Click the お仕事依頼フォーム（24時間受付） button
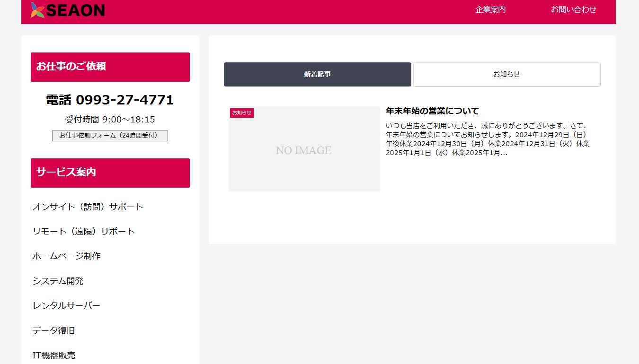The width and height of the screenshot is (639, 364). [110, 135]
